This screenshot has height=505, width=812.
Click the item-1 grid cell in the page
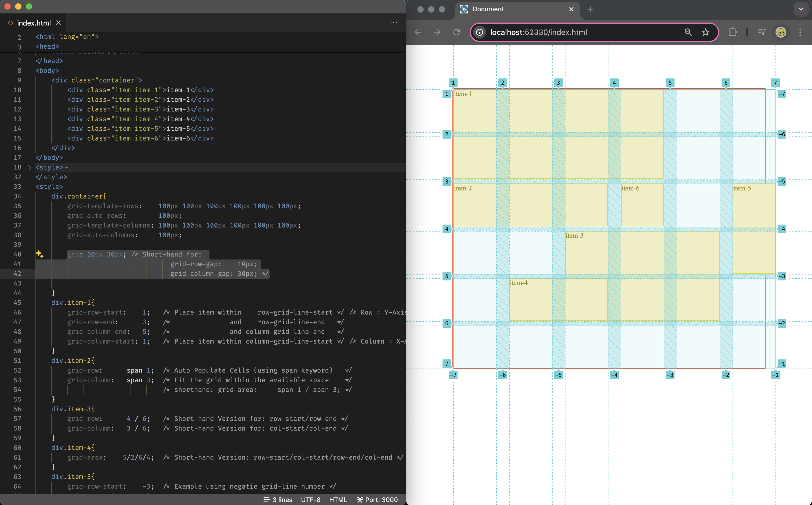[558, 134]
